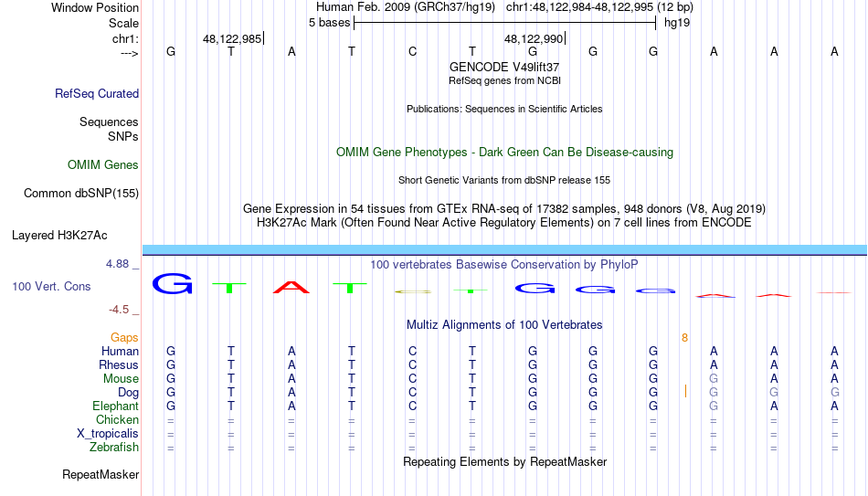
Task: Click the 4.88 conservation scale maximum
Action: point(117,264)
